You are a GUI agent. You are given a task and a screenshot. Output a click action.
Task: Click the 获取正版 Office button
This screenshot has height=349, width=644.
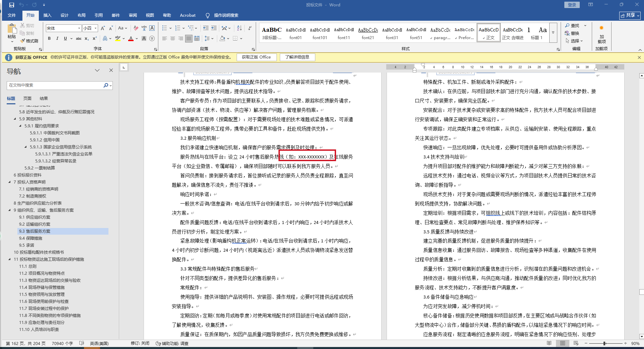click(x=256, y=57)
